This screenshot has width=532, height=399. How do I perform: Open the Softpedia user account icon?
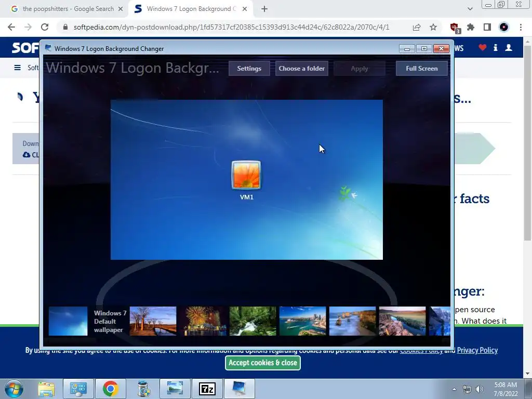point(509,47)
